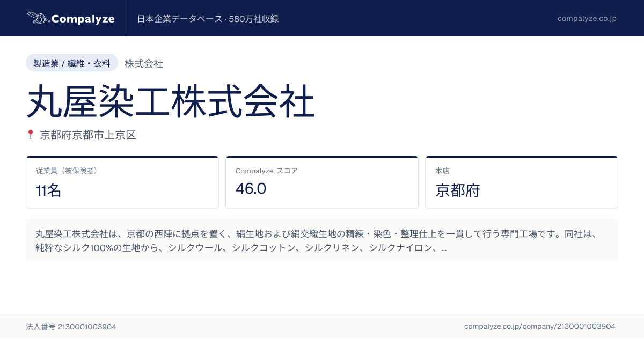Click the address 京都府京都市上京区
Viewport: 644px width, 338px height.
click(x=88, y=135)
